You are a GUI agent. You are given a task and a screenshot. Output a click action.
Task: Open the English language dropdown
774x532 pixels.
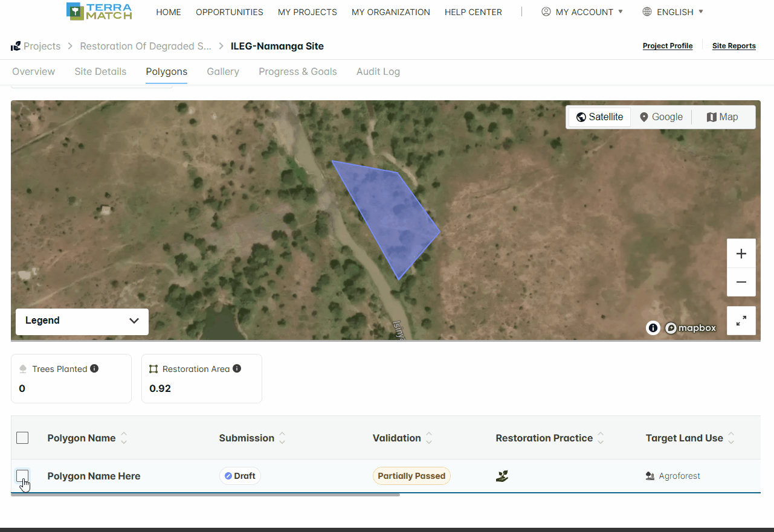[672, 12]
